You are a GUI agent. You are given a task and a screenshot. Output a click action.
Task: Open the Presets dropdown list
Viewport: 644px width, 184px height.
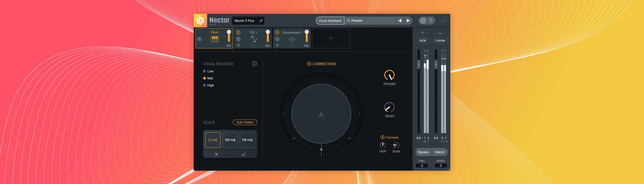[370, 21]
